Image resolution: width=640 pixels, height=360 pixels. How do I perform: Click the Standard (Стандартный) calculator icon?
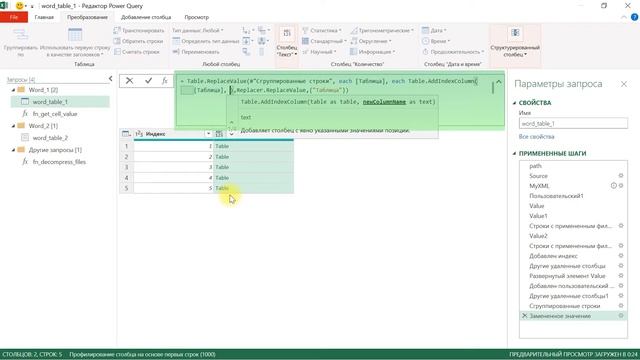pyautogui.click(x=305, y=41)
